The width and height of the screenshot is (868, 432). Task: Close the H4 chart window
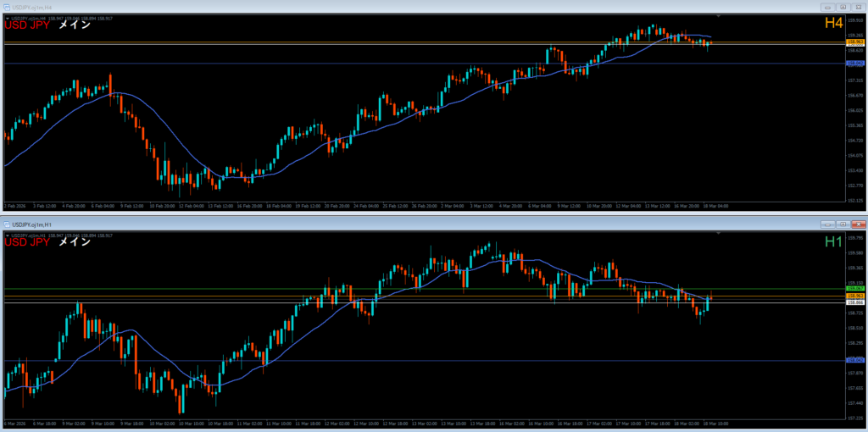click(857, 7)
